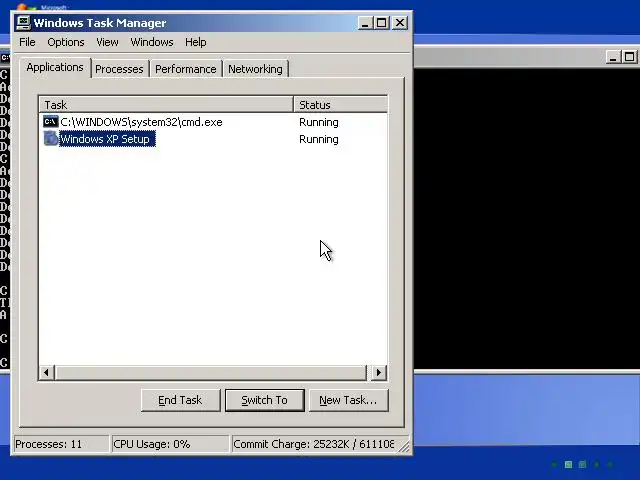Click the CPU Usage: 0% status entry
This screenshot has width=640, height=480.
click(170, 444)
